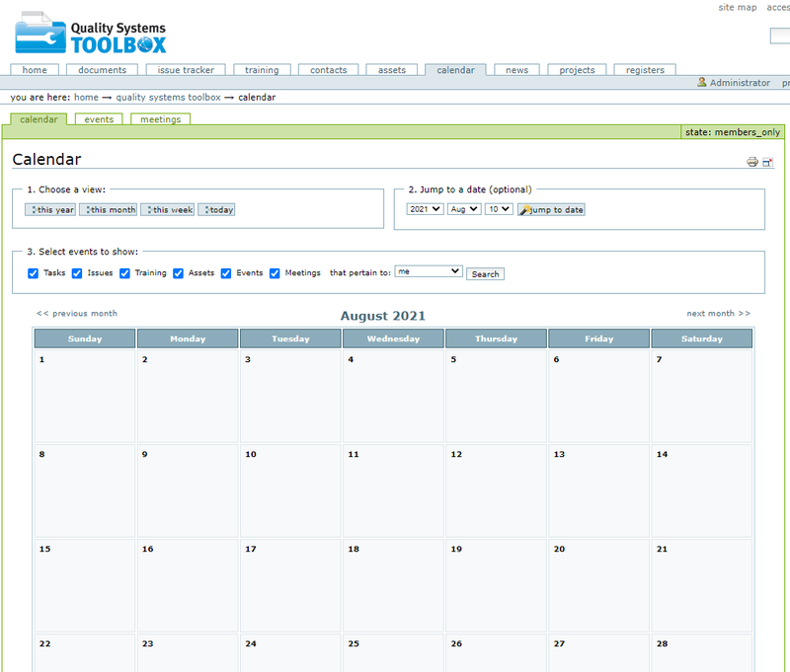
Task: Click the 'today' view button
Action: (216, 210)
